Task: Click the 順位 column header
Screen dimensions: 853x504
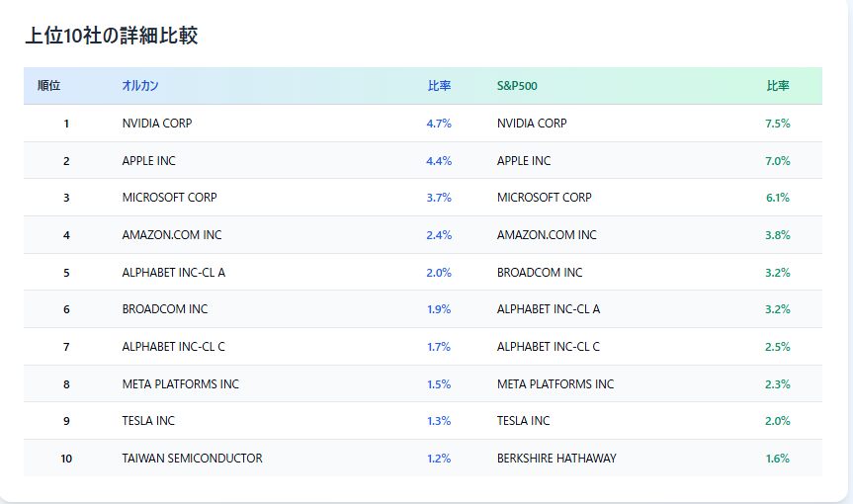Action: point(48,86)
